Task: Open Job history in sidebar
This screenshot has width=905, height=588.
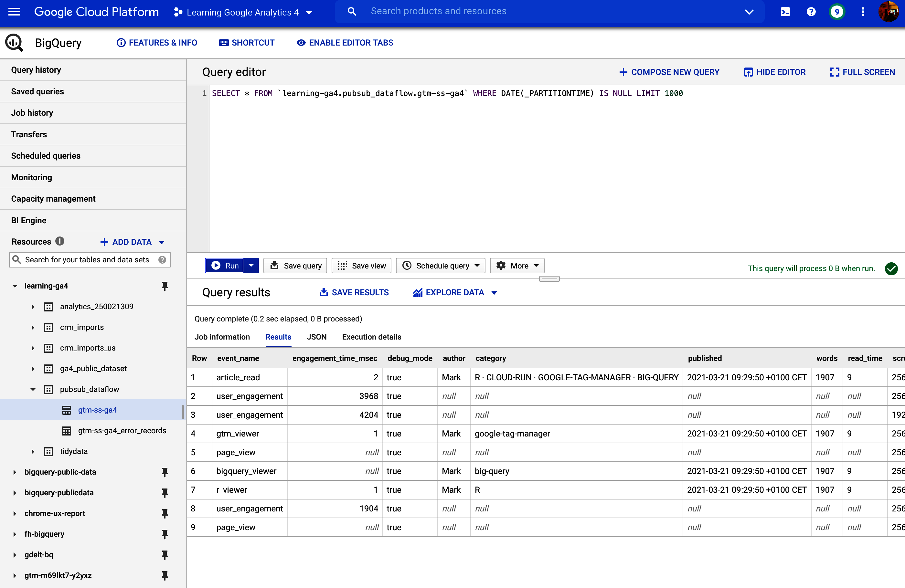Action: pyautogui.click(x=93, y=113)
